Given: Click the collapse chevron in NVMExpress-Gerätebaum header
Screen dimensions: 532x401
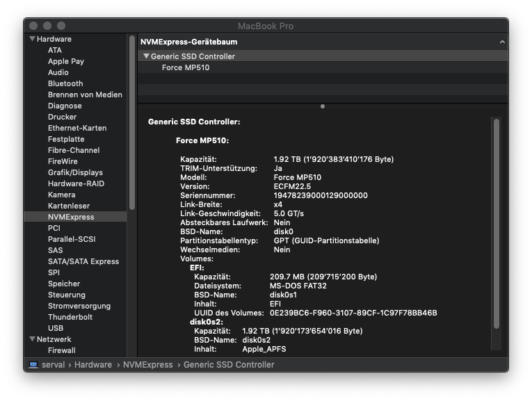Looking at the screenshot, I should [x=502, y=42].
